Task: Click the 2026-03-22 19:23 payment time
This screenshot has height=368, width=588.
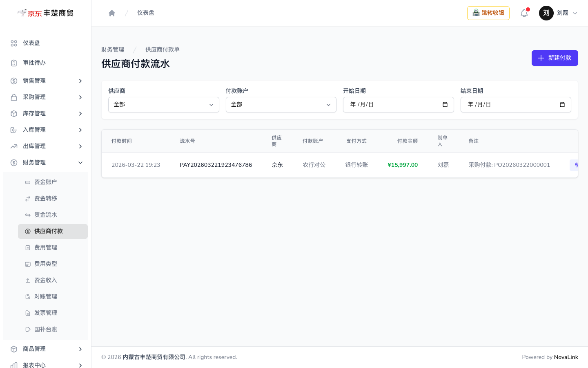Action: pyautogui.click(x=136, y=165)
